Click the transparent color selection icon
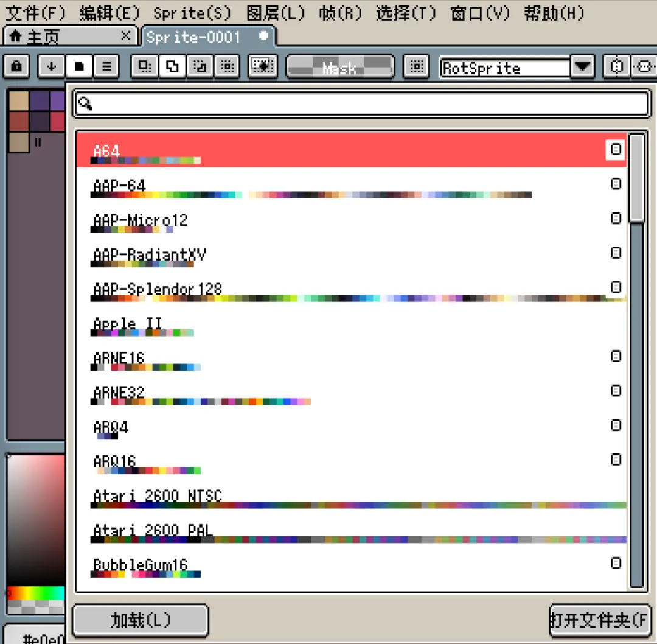657x644 pixels. pos(263,66)
